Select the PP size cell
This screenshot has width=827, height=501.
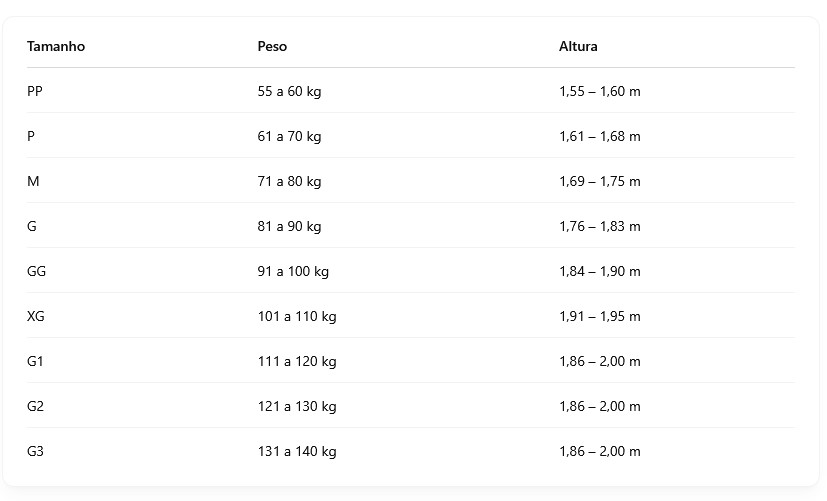point(35,91)
